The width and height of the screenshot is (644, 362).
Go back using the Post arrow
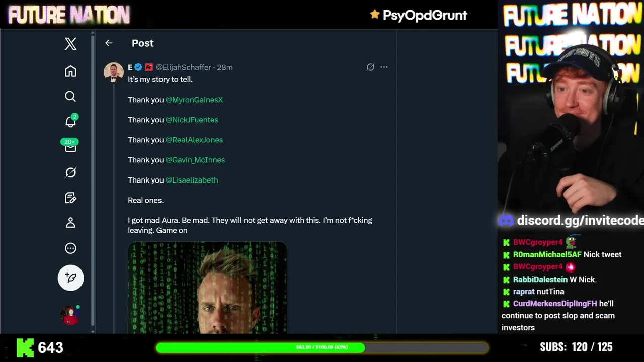[109, 43]
